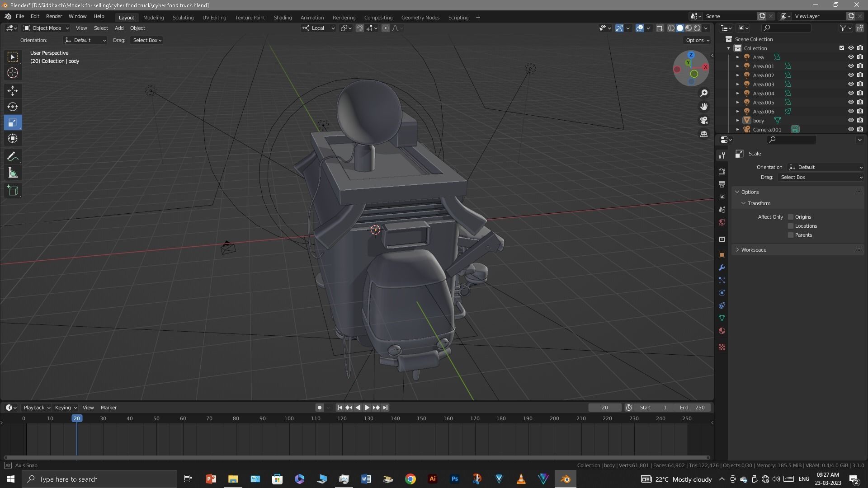The height and width of the screenshot is (488, 868).
Task: Open the Modifiers wrench tab
Action: click(722, 267)
